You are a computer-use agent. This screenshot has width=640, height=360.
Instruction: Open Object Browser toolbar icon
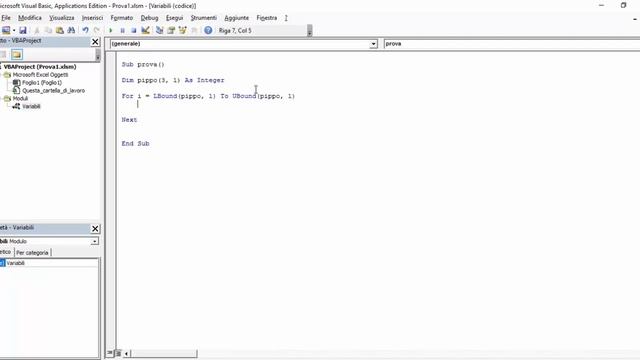click(182, 31)
